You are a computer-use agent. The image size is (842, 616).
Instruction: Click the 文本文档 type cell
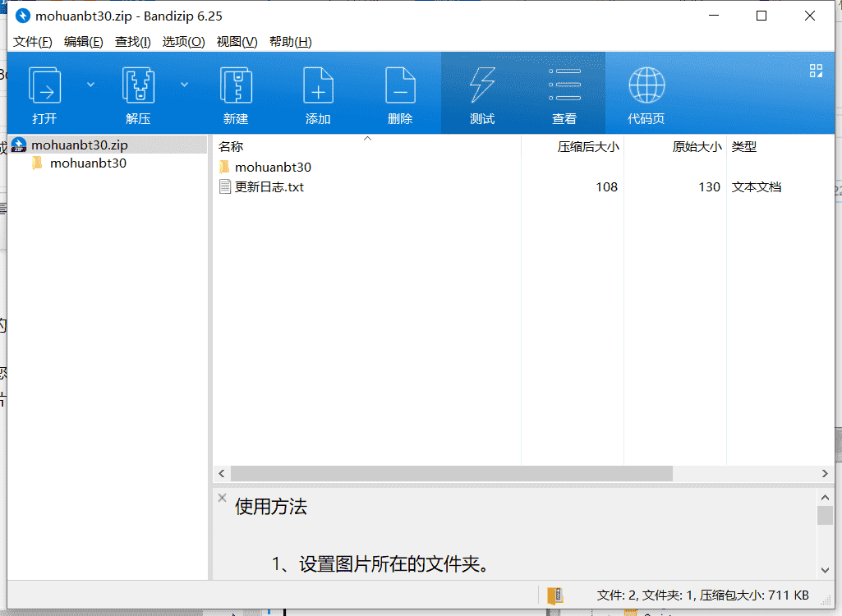point(756,187)
